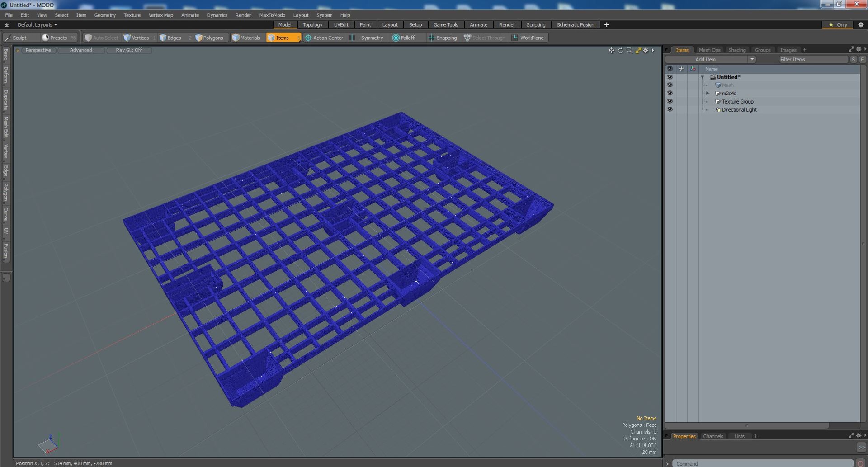
Task: Switch to the Topology layout tab
Action: [x=312, y=25]
